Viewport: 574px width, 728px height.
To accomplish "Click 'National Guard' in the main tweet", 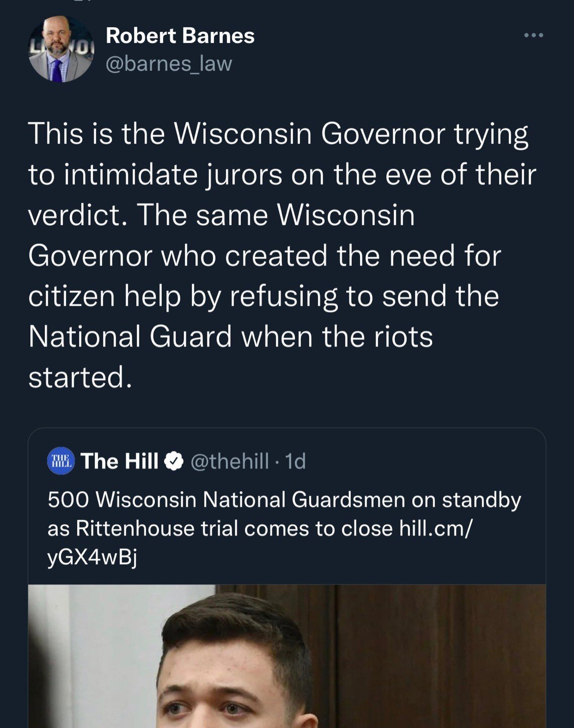I will [130, 337].
